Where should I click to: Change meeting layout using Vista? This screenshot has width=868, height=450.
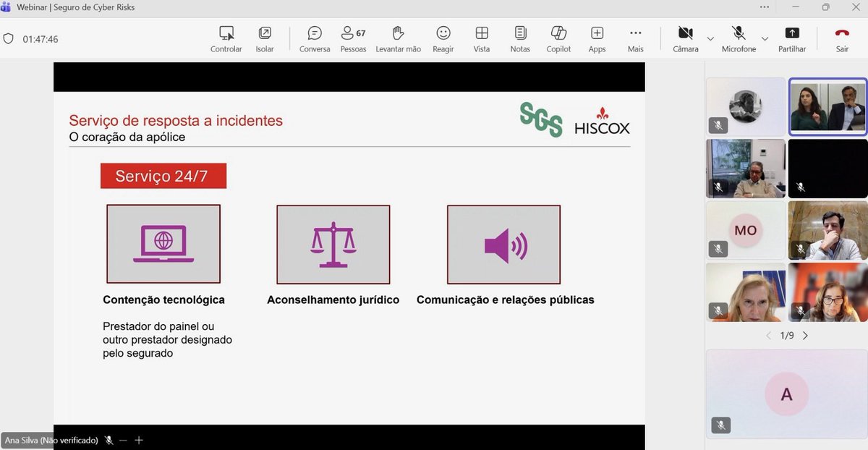(482, 39)
